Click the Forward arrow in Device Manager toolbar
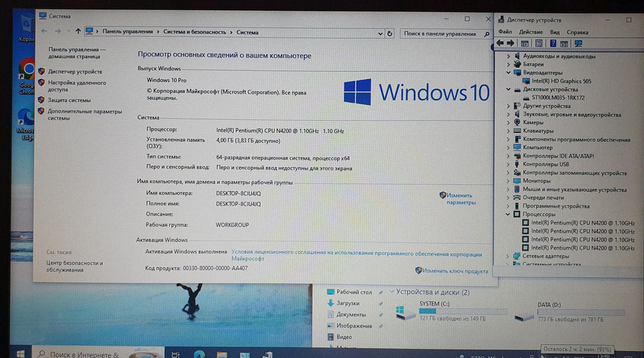644x358 pixels. click(511, 44)
